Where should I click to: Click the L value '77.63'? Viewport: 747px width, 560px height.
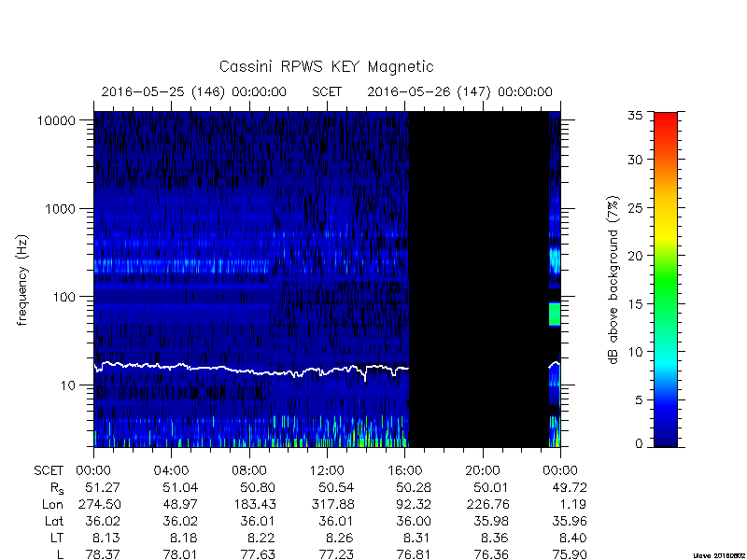tap(258, 554)
